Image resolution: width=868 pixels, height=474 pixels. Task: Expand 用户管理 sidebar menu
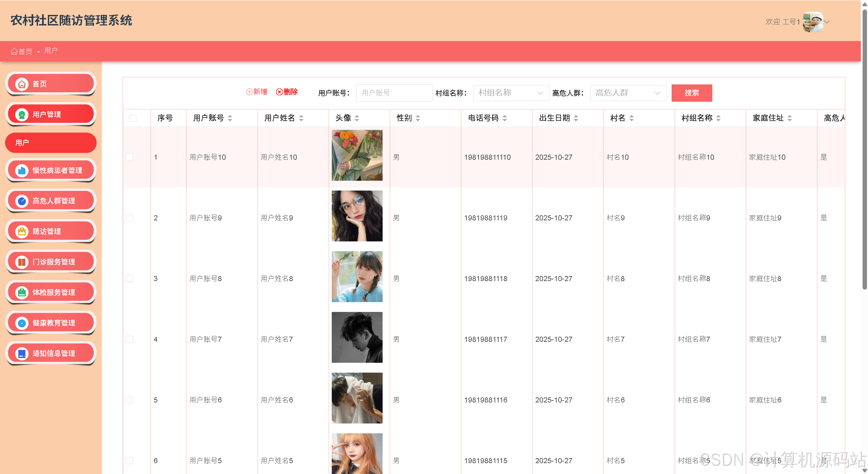click(x=51, y=114)
